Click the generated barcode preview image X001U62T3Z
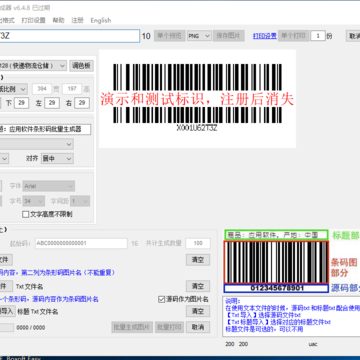This screenshot has width=360, height=360. (197, 98)
